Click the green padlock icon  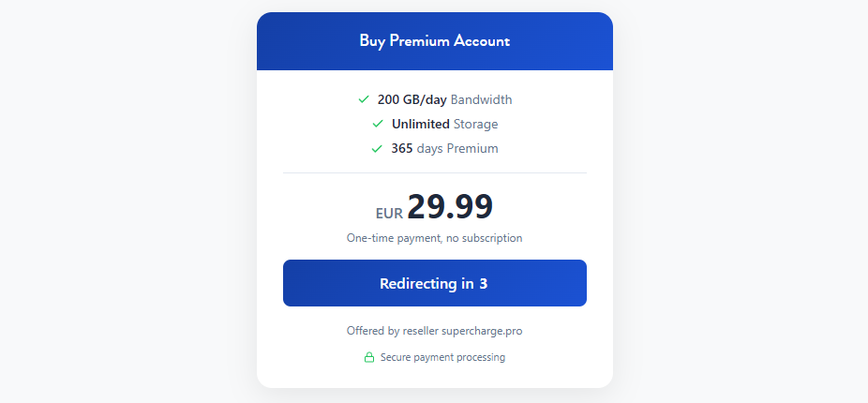coord(369,357)
